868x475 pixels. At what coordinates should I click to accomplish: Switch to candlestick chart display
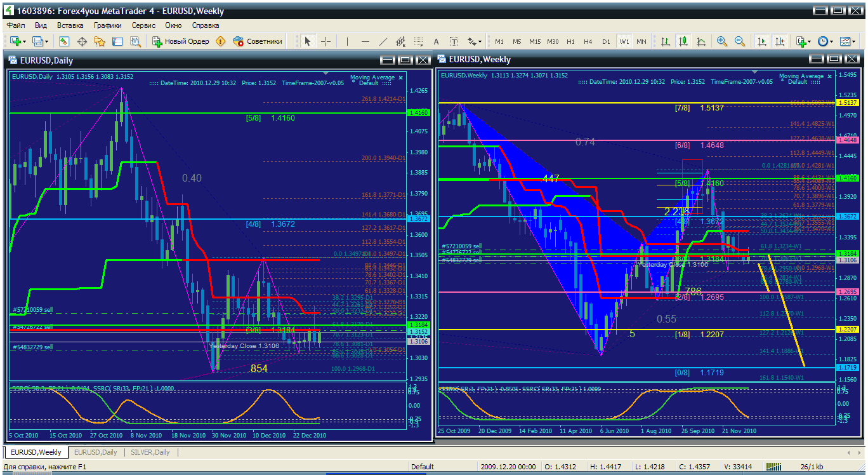pos(683,41)
